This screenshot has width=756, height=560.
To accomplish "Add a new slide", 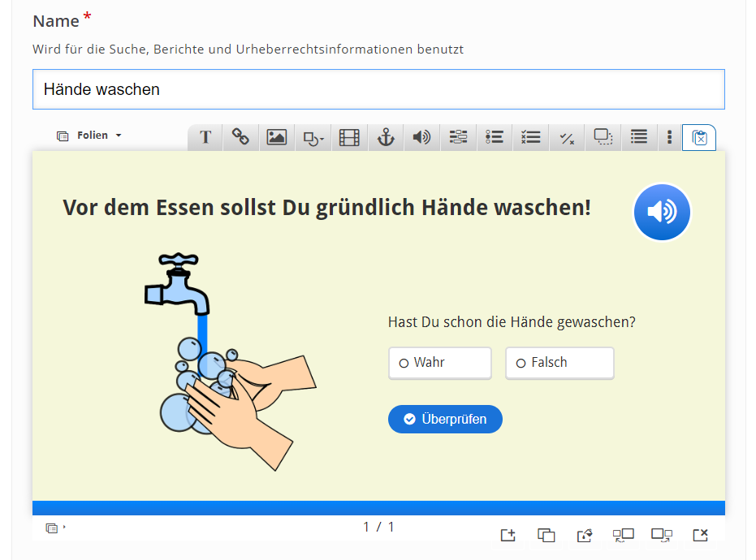I will point(508,535).
